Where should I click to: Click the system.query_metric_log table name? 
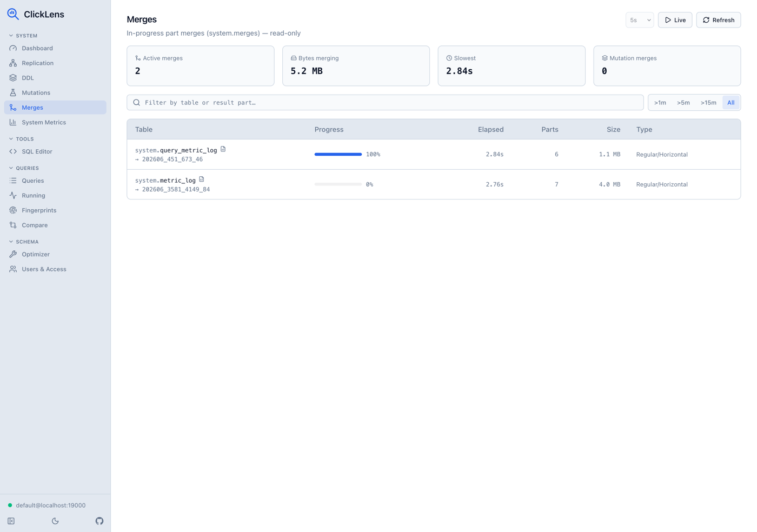(x=176, y=150)
